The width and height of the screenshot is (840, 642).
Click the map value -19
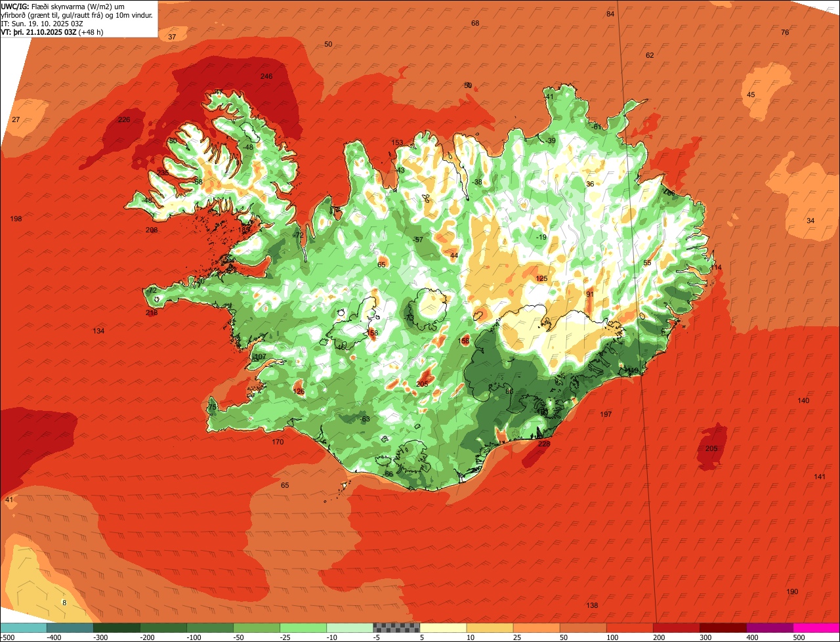(x=541, y=237)
